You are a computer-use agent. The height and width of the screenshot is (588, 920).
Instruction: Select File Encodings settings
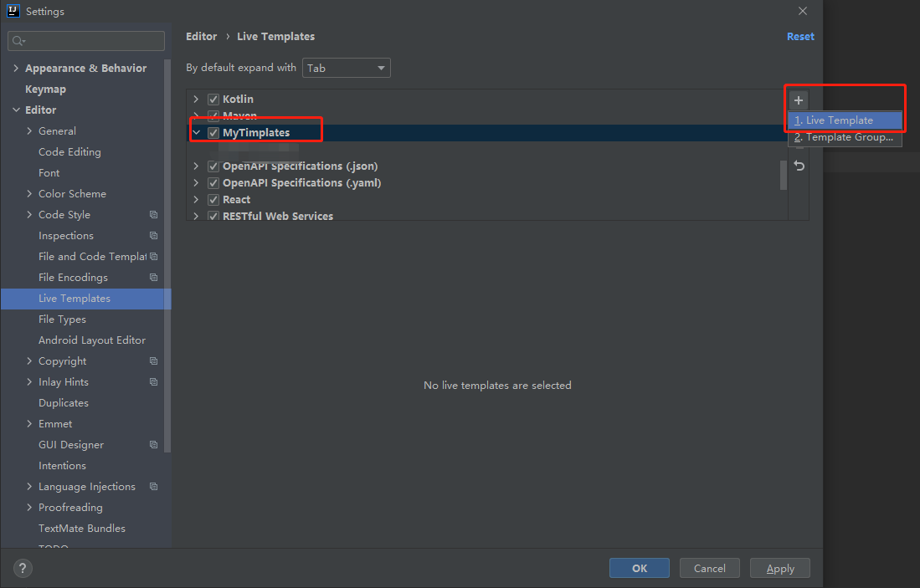click(x=73, y=278)
